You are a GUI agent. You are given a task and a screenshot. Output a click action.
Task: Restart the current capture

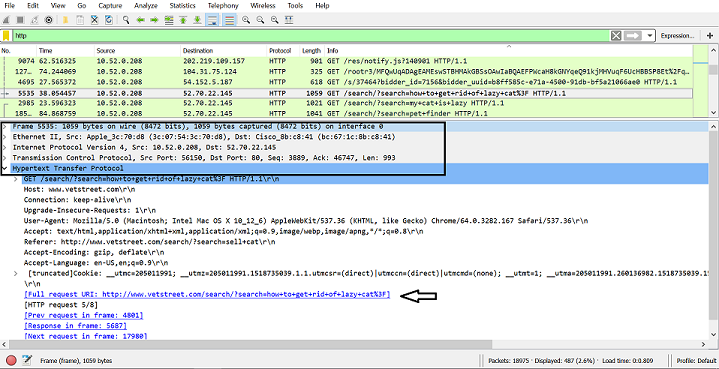point(34,20)
